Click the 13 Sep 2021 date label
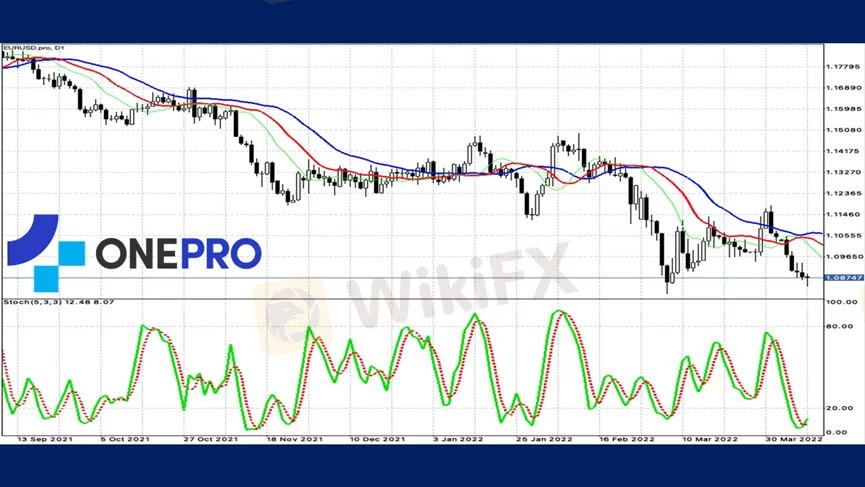Viewport: 865px width, 487px height. 45,440
